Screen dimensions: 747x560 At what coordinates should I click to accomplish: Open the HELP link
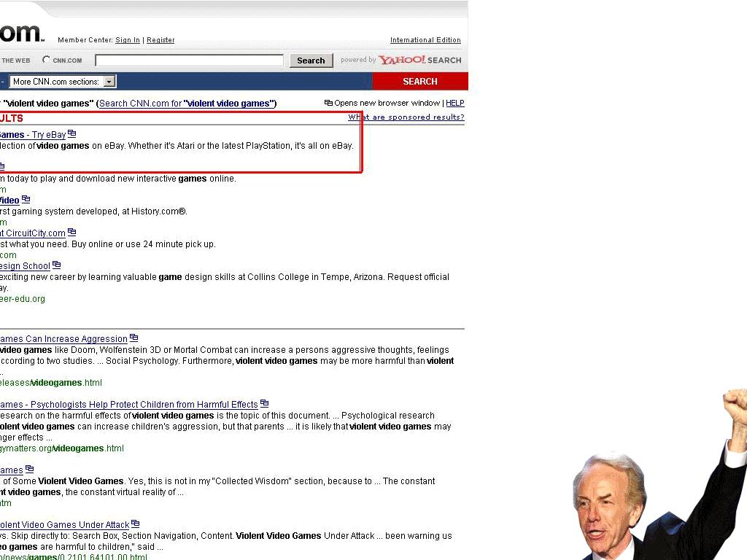[x=455, y=103]
